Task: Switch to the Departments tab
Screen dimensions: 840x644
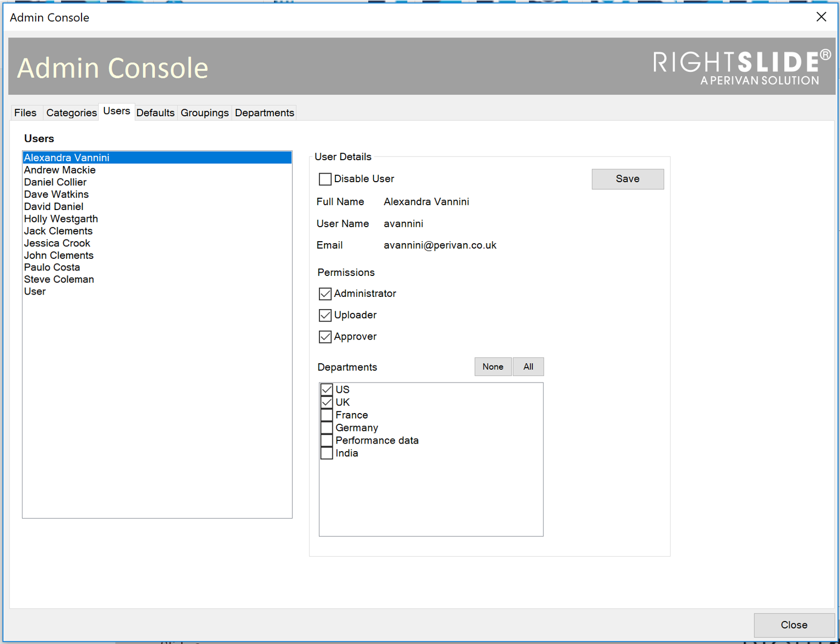Action: (x=264, y=113)
